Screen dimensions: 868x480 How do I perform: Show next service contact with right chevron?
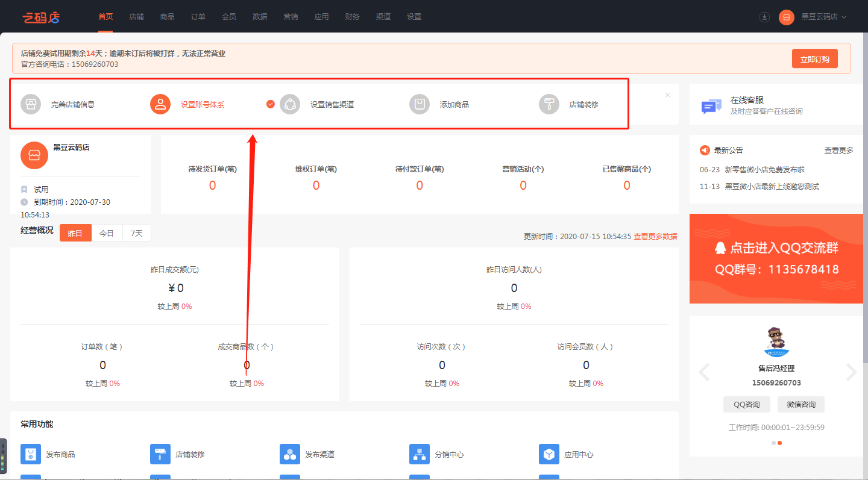point(851,373)
